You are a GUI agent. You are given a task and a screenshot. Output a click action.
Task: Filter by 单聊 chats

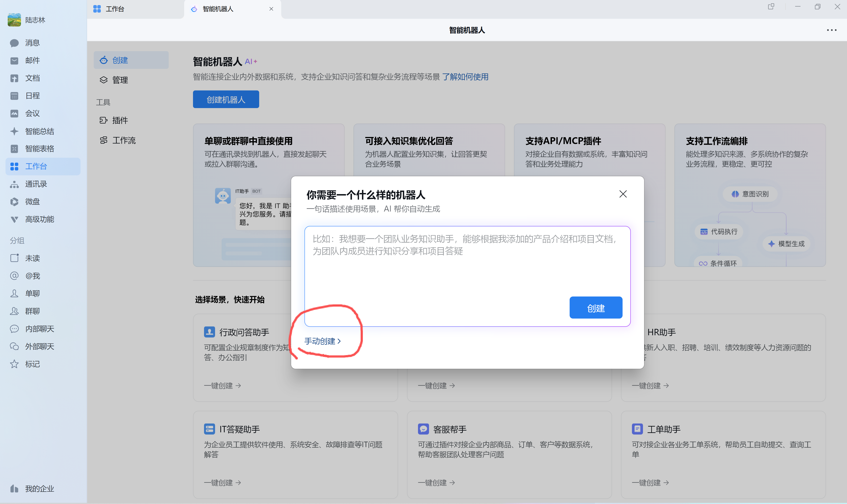(x=43, y=293)
